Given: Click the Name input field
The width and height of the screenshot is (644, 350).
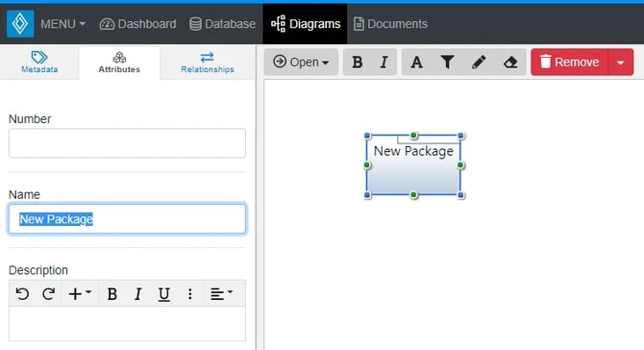Looking at the screenshot, I should pos(127,218).
